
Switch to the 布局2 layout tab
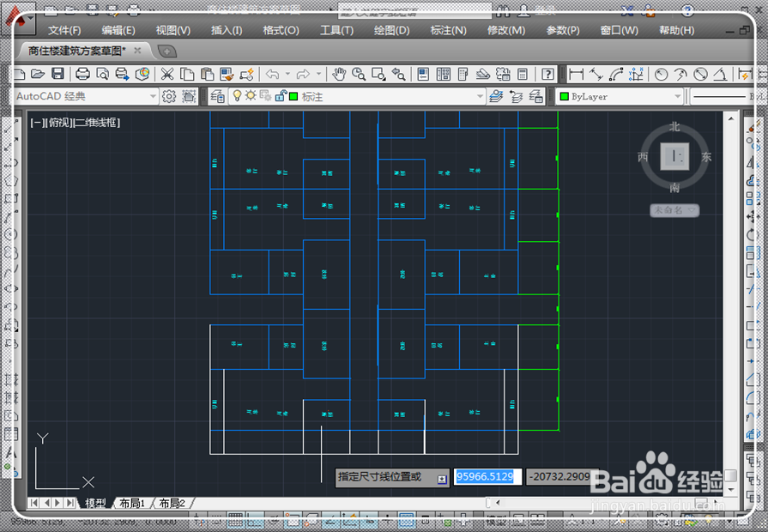pos(172,503)
